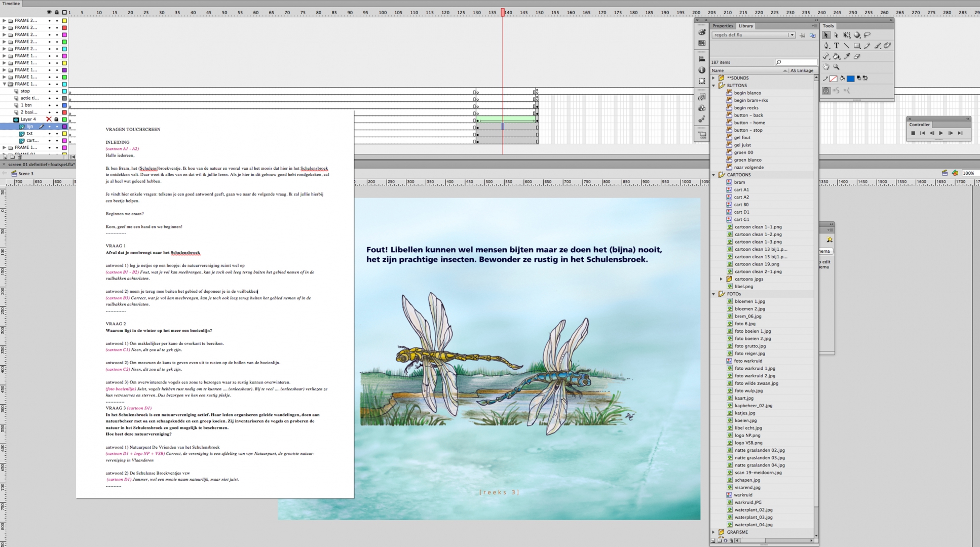The height and width of the screenshot is (547, 980).
Task: Pick the Eyedropper tool
Action: [847, 56]
